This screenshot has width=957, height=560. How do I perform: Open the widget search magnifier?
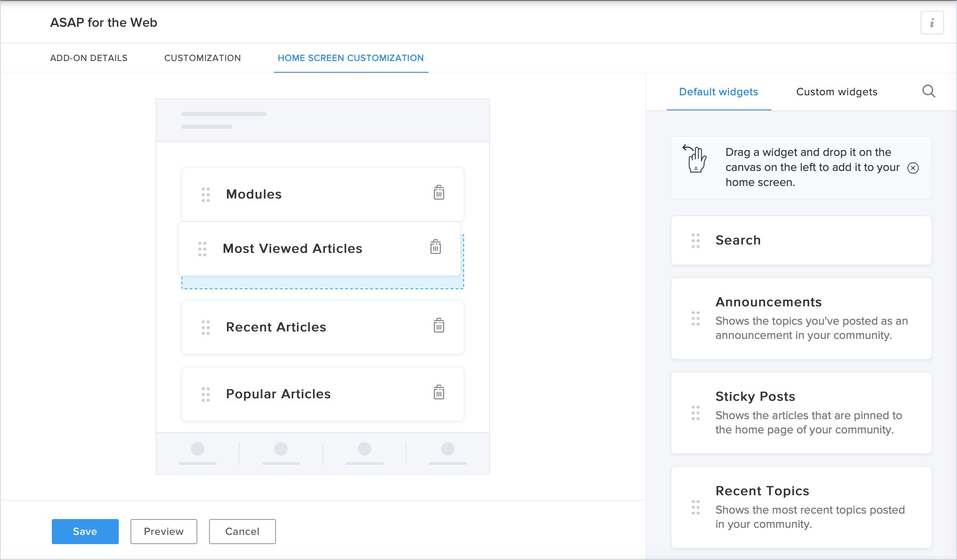pyautogui.click(x=929, y=91)
